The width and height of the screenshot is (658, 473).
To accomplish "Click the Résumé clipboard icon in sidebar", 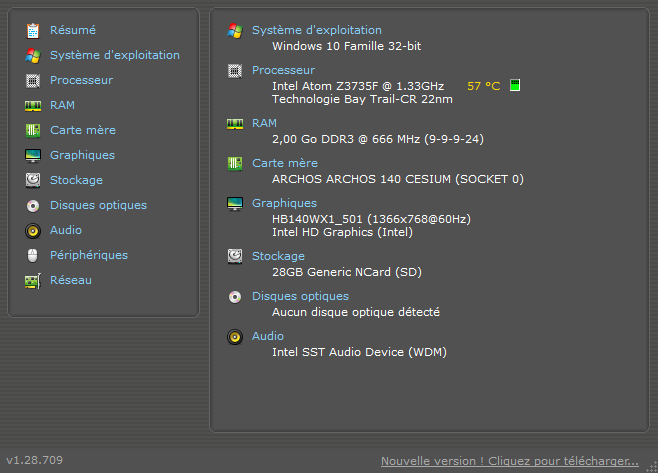I will (x=33, y=31).
